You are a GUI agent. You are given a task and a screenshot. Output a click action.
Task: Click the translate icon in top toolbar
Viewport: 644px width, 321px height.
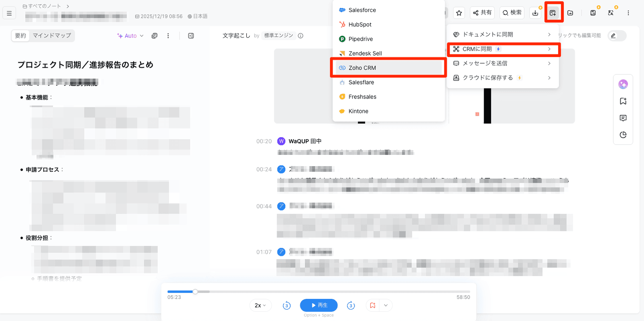coord(611,13)
